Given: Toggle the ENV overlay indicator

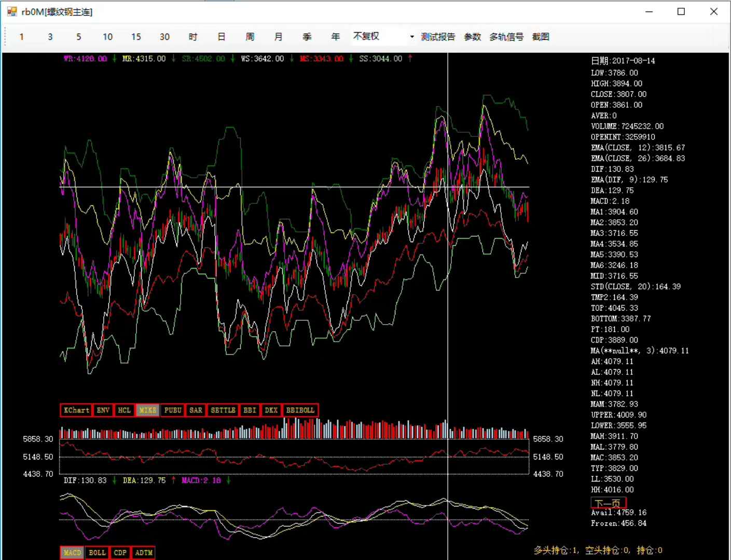Looking at the screenshot, I should (x=103, y=410).
